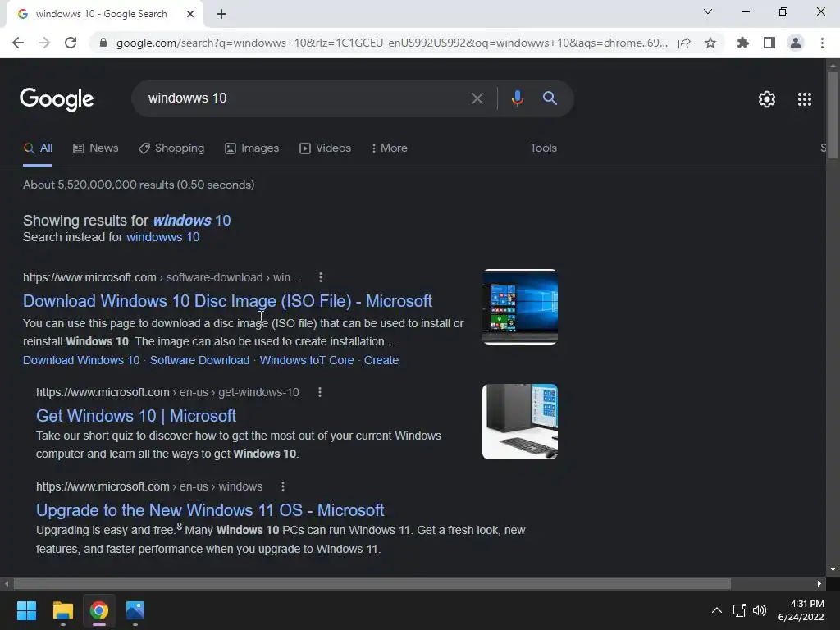
Task: Click the Chrome taskbar icon
Action: point(99,610)
